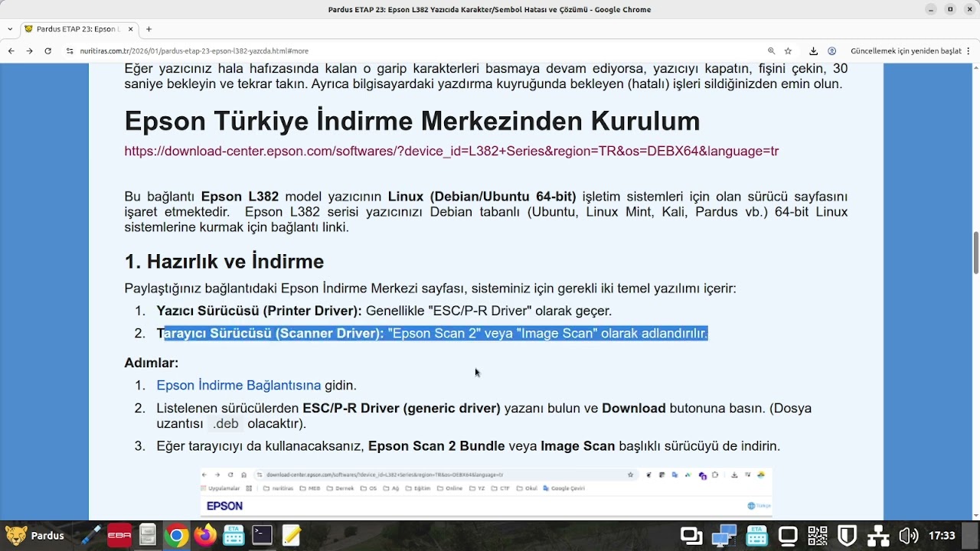Click "Yazıcı Sürücüsü (Printer Driver):" text
Screen dimensions: 980x551
[x=259, y=311]
